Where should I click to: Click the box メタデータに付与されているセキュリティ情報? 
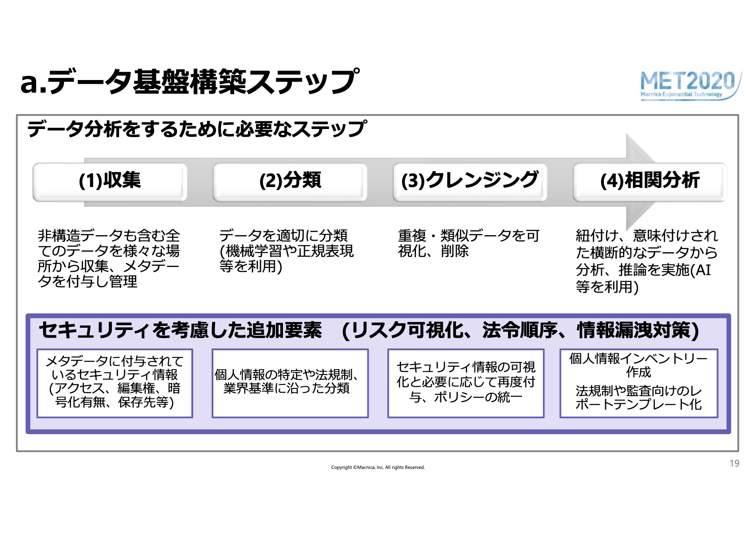pos(115,383)
